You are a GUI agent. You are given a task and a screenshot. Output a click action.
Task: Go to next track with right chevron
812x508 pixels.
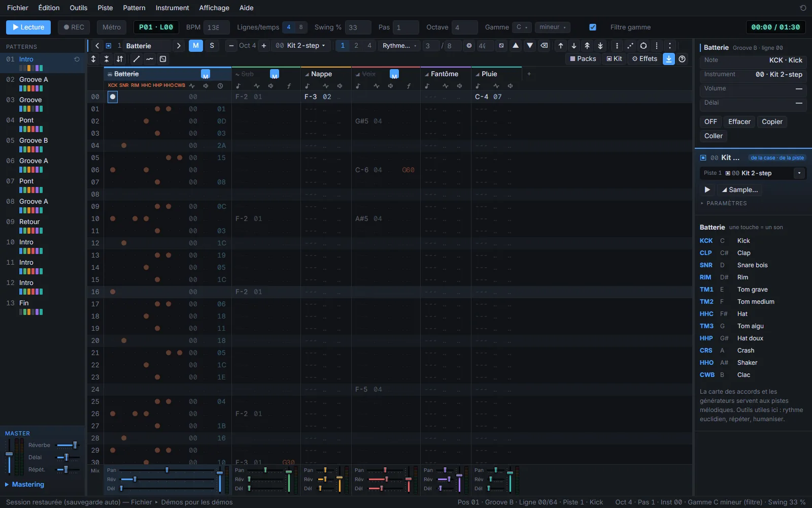click(x=179, y=46)
